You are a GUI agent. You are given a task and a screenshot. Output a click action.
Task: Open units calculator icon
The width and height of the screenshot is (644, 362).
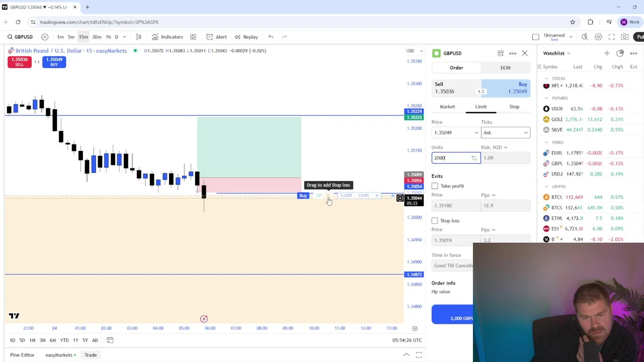474,158
